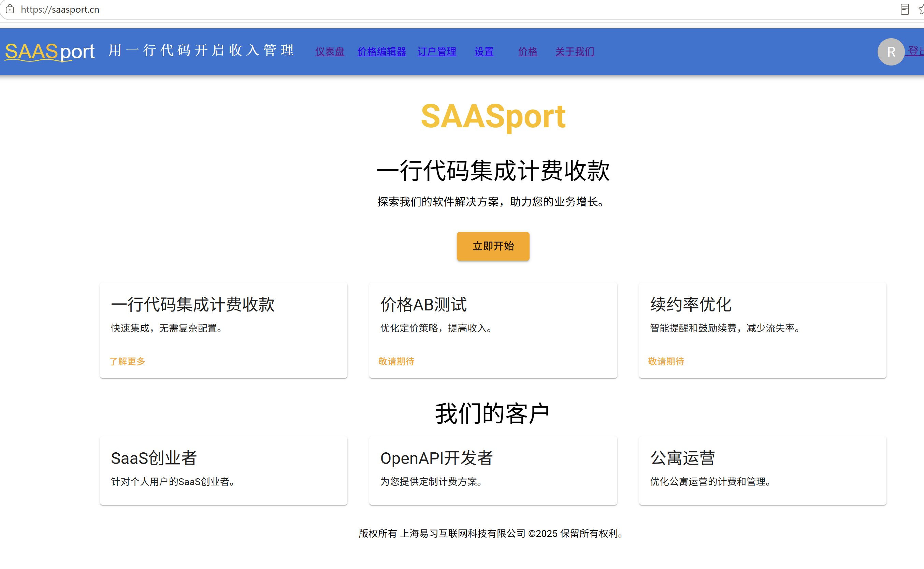Viewport: 924px width, 569px height.
Task: Click the 我们的客户 section heading
Action: coord(493,413)
